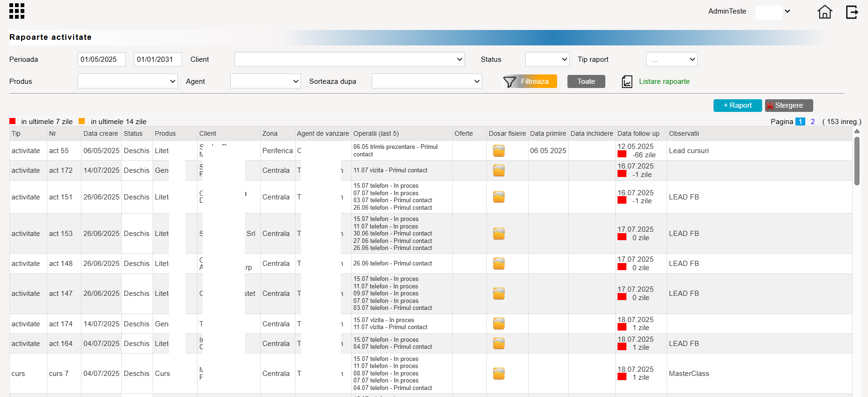868x397 pixels.
Task: Add a new report with + Raport
Action: click(x=737, y=105)
